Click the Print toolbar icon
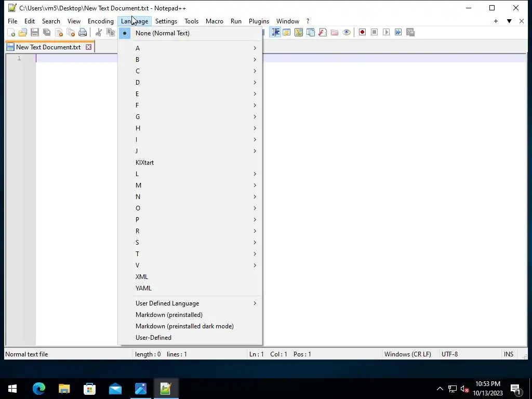This screenshot has height=399, width=532. point(83,33)
